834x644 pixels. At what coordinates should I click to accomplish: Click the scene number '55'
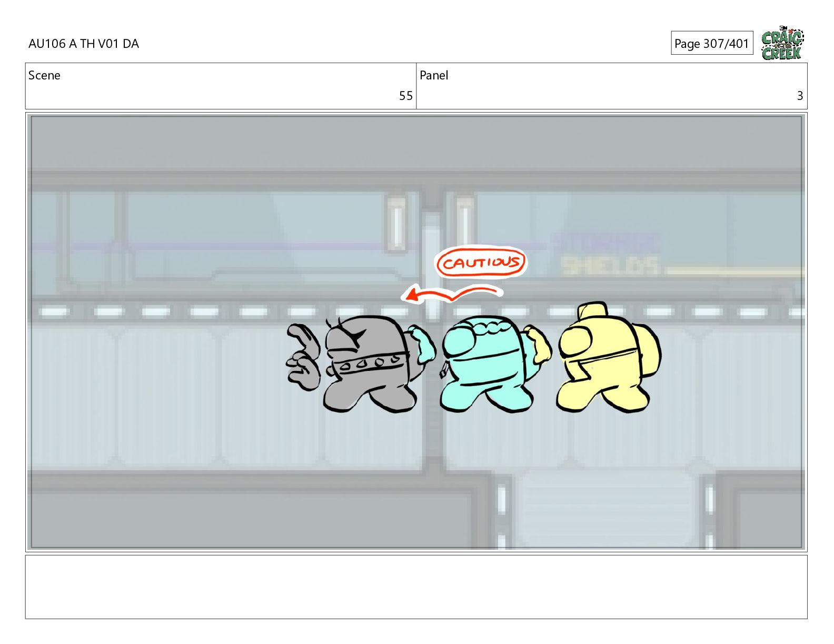click(x=405, y=96)
